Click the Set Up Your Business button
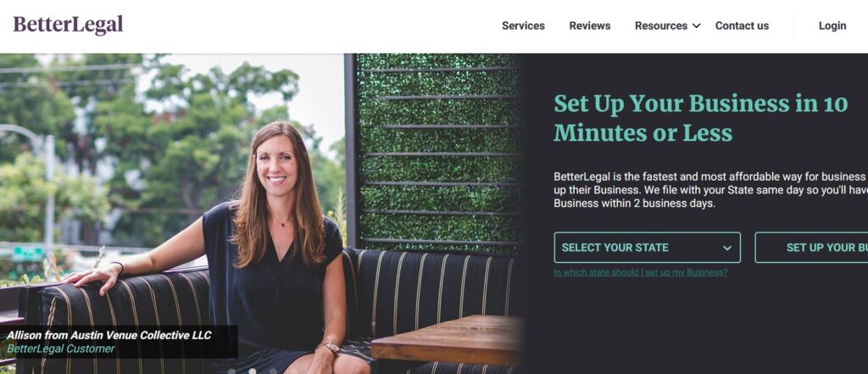The height and width of the screenshot is (374, 868). tap(811, 247)
